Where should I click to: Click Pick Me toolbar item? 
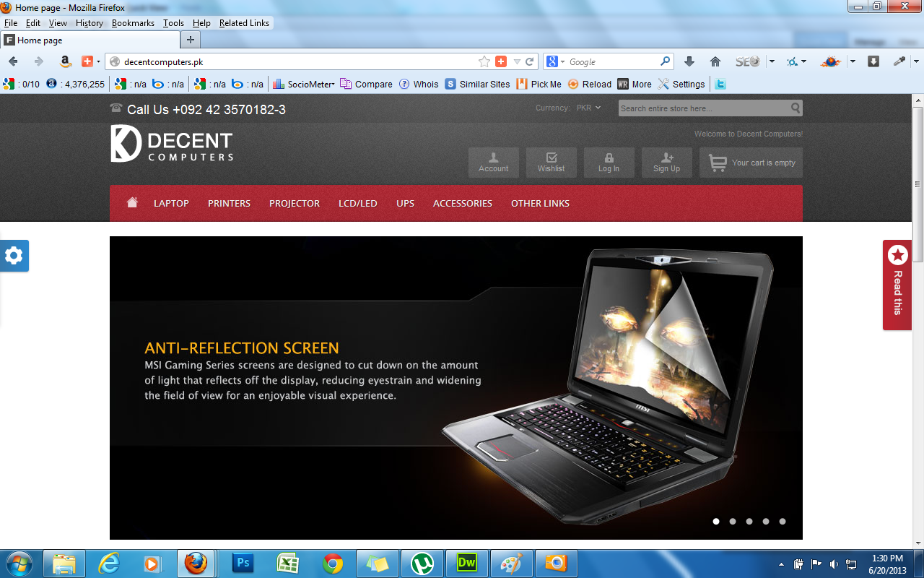[539, 84]
